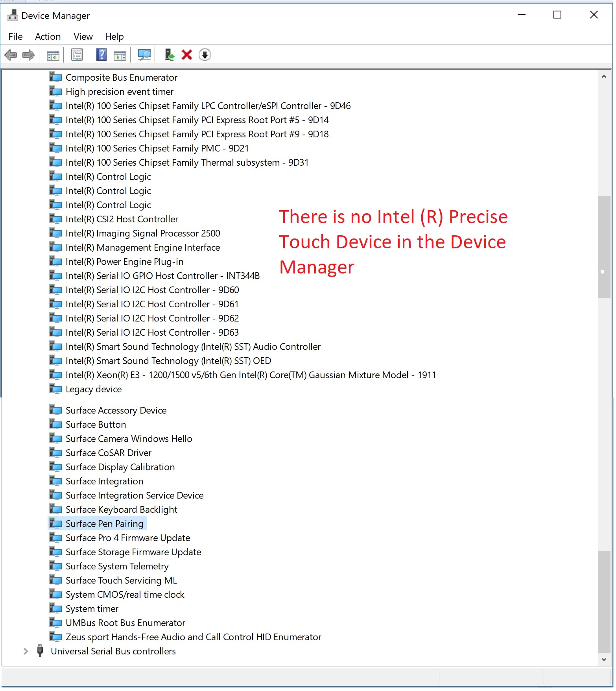This screenshot has width=616, height=691.
Task: Select Surface Storage Firmware Update
Action: [133, 552]
